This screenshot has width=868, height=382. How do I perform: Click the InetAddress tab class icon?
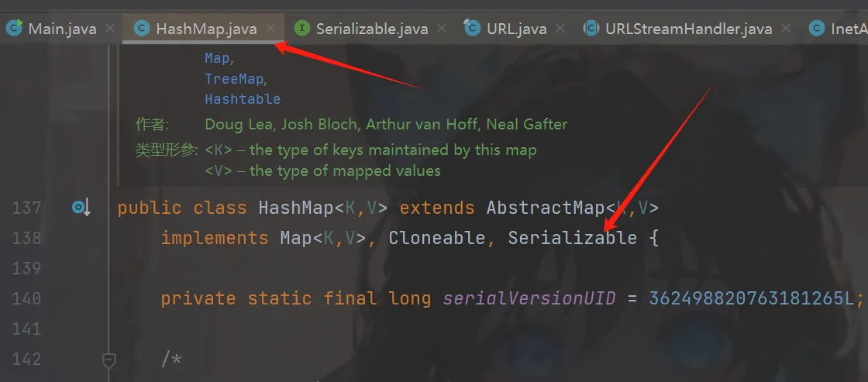[817, 28]
